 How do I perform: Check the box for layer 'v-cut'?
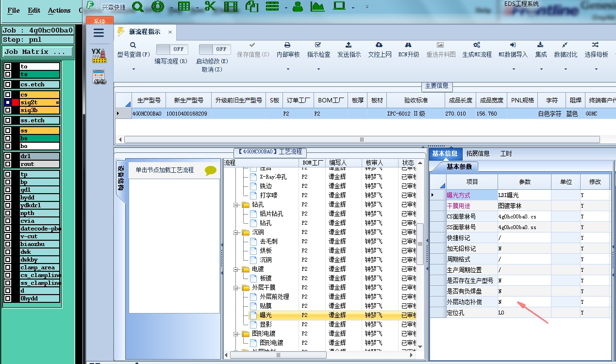point(8,236)
